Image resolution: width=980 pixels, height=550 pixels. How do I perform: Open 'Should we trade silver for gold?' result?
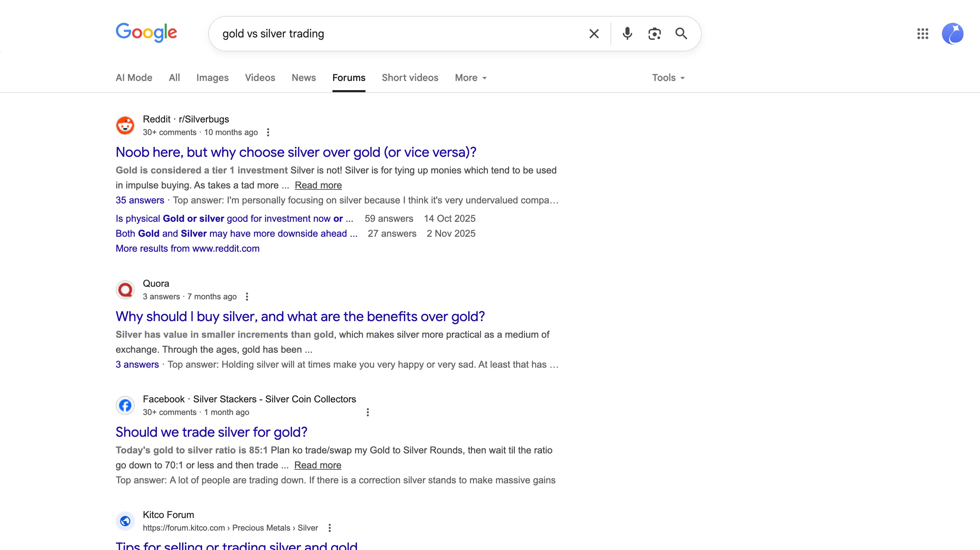[211, 432]
